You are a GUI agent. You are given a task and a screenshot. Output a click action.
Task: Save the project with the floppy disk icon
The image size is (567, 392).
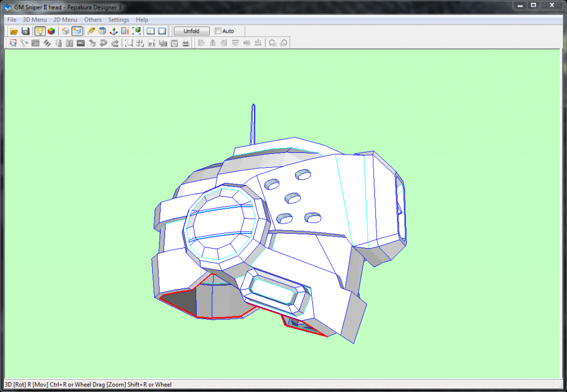coord(25,31)
